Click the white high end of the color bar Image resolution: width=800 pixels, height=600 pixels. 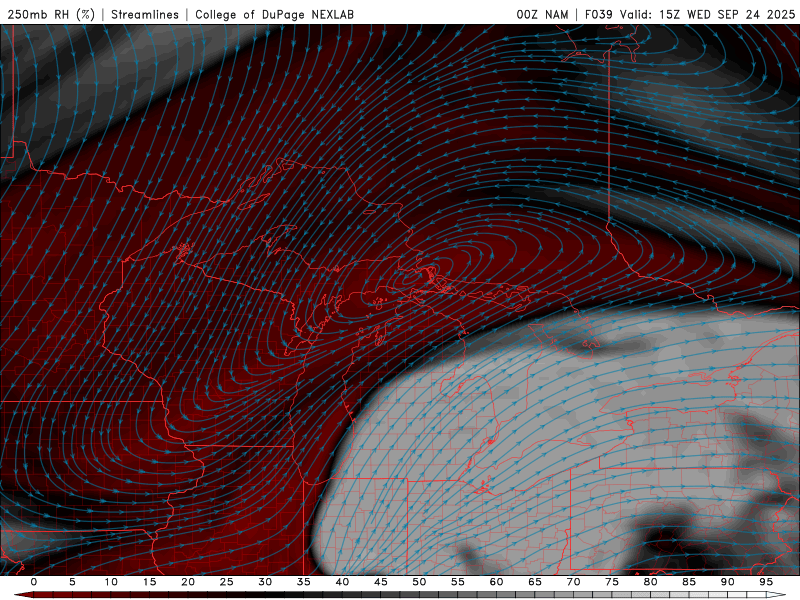click(x=777, y=595)
